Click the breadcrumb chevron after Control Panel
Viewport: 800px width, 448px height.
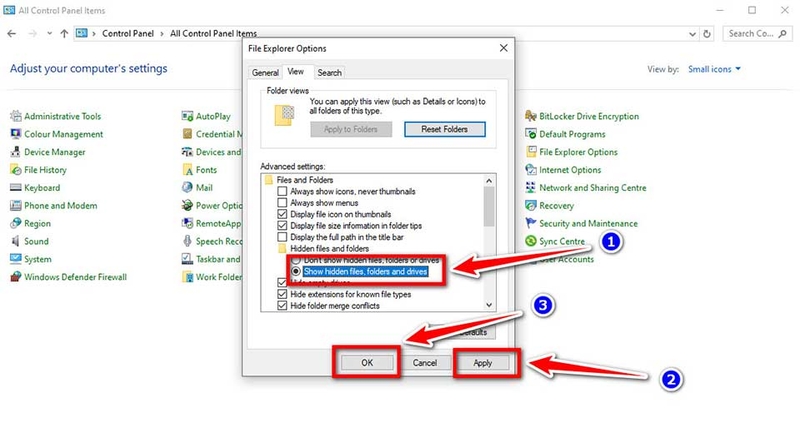click(x=162, y=34)
